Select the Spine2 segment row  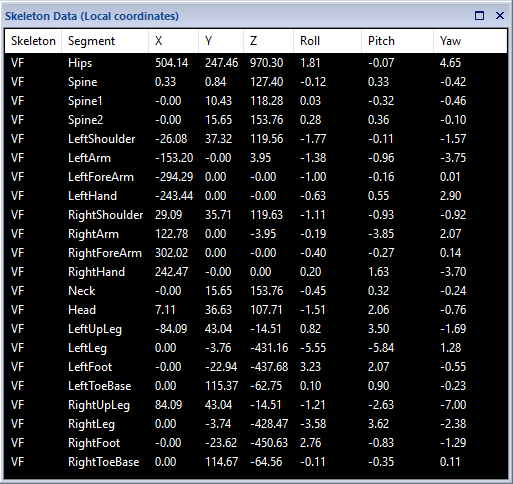point(256,120)
